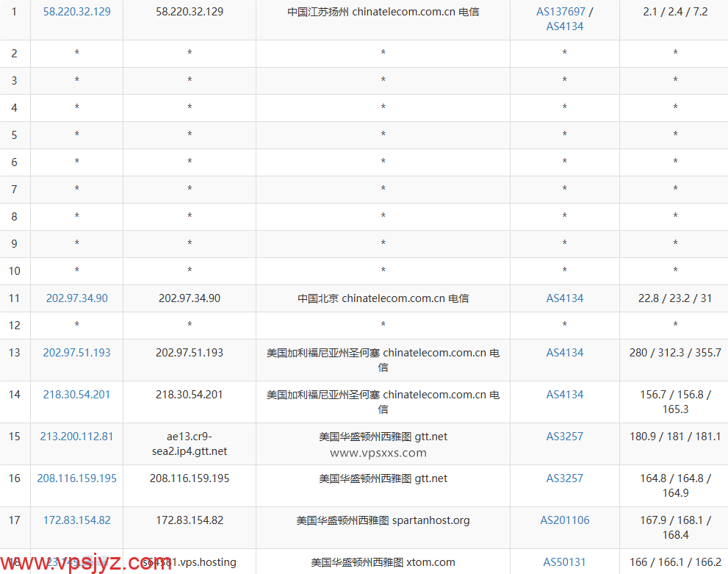This screenshot has height=574, width=728.
Task: Select hostname text 172.83.154.82
Action: (x=190, y=520)
